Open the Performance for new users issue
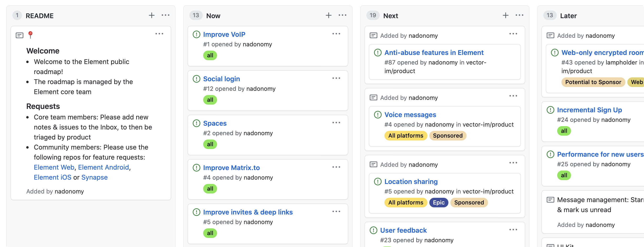 pos(600,154)
